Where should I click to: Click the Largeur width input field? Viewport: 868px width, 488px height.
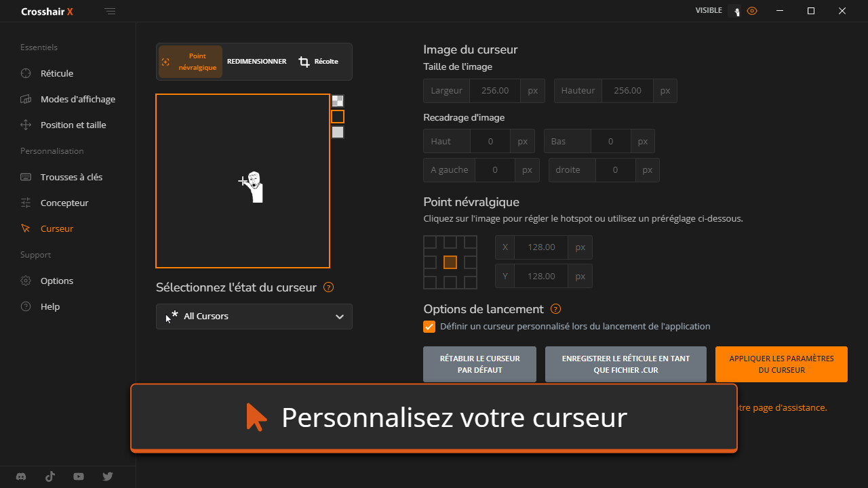(495, 91)
